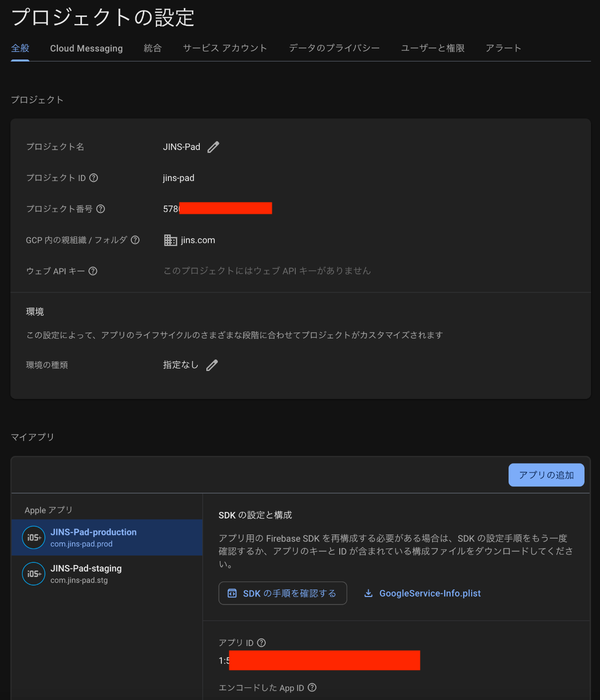Edit the project name JINS-Pad pencil icon
Screen dimensions: 600x700
213,147
